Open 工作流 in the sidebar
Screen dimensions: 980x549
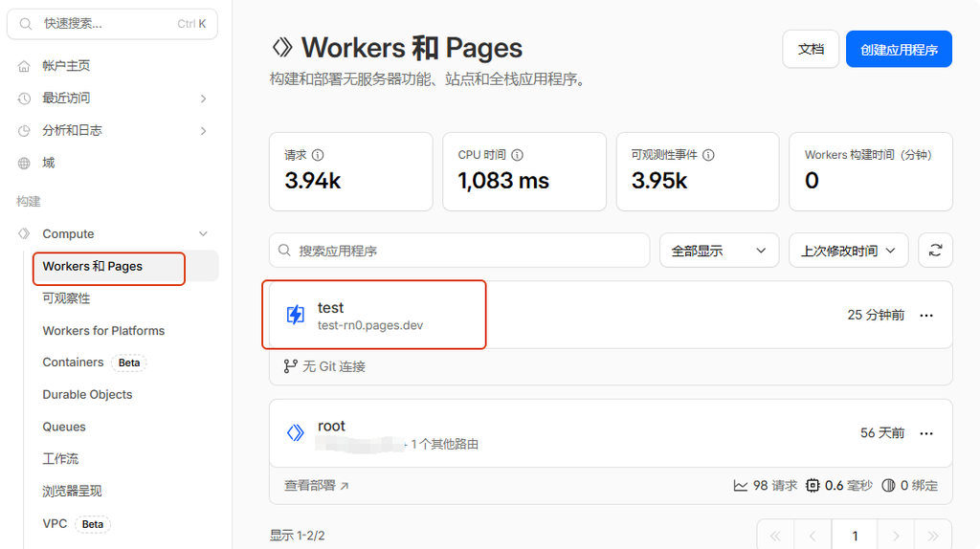pos(60,459)
